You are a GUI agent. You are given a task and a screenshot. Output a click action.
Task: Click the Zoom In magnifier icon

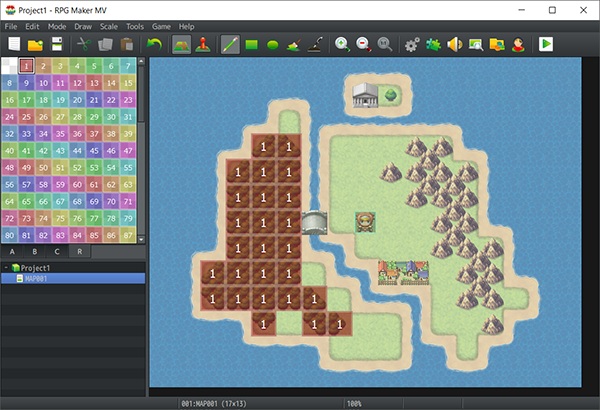coord(342,44)
